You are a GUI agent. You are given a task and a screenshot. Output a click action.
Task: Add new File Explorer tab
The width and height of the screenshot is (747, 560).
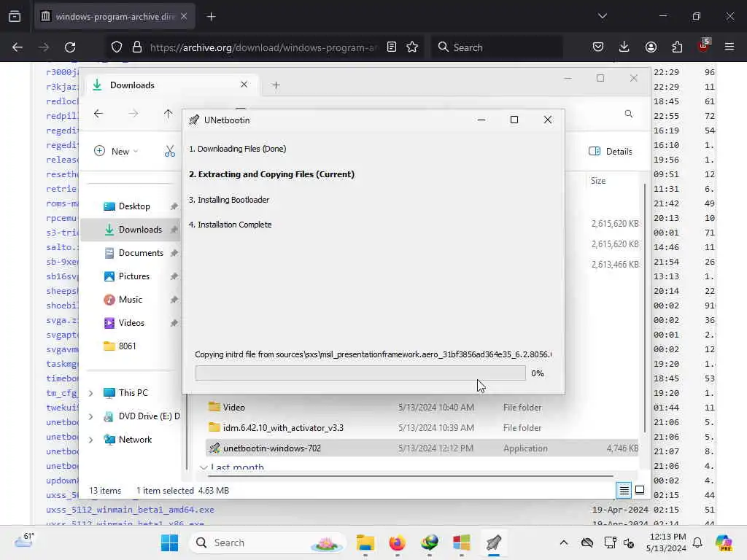[x=276, y=85]
